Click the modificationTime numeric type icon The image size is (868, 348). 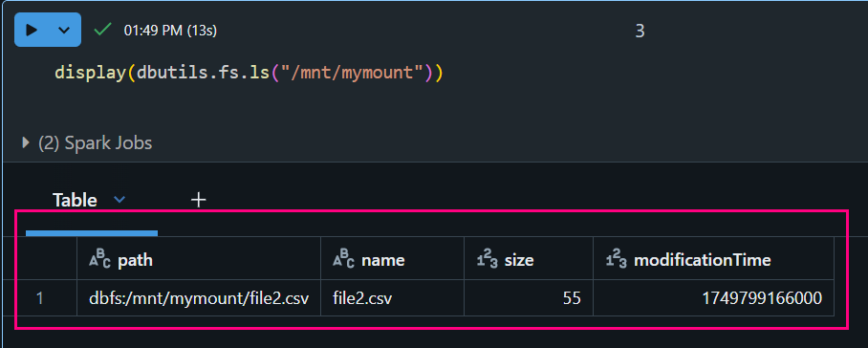617,259
